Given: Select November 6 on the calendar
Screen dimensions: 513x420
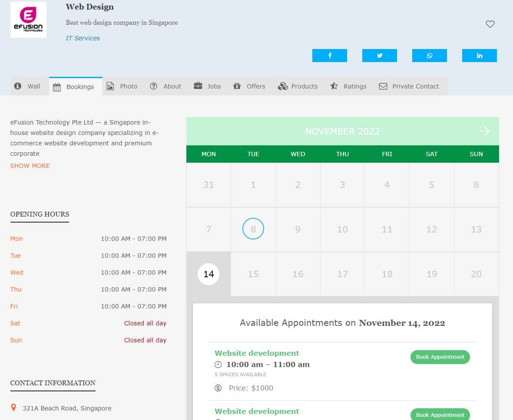Looking at the screenshot, I should click(x=477, y=185).
